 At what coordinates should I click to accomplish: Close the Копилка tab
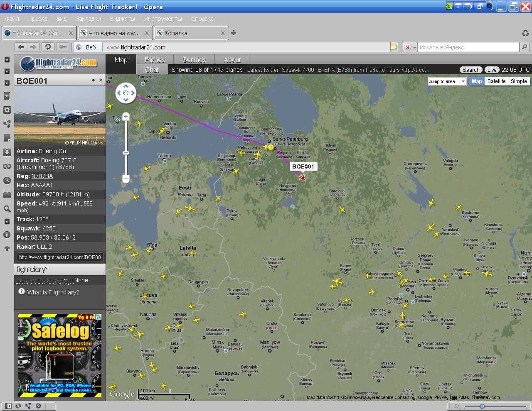223,33
